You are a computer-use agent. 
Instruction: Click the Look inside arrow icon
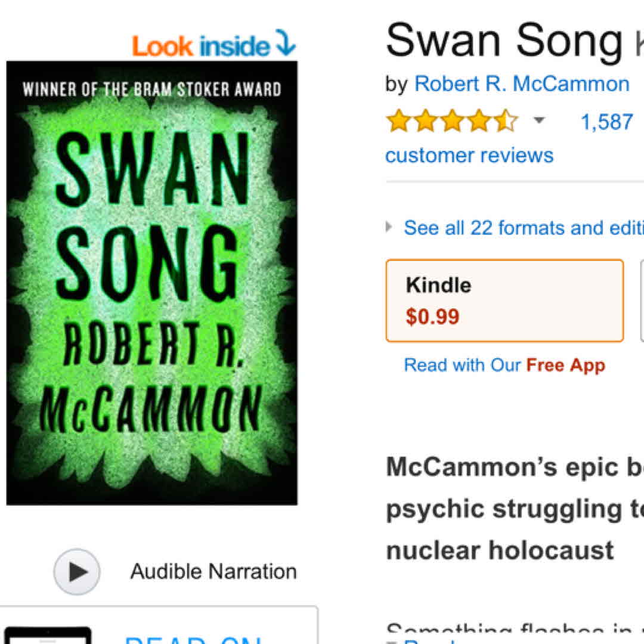(285, 43)
